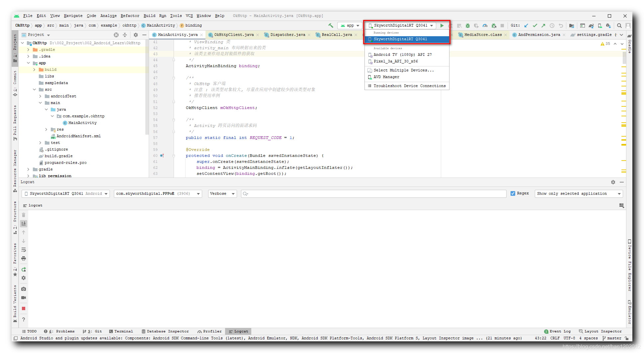Click the Logcat help question mark icon

coord(24,319)
